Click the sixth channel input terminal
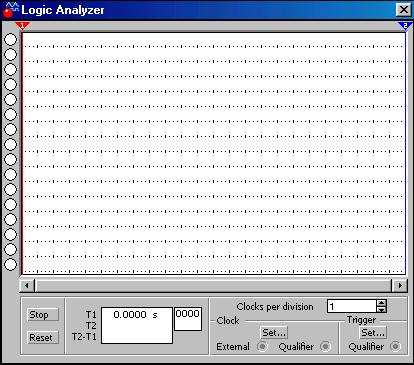The width and height of the screenshot is (414, 365). point(10,114)
